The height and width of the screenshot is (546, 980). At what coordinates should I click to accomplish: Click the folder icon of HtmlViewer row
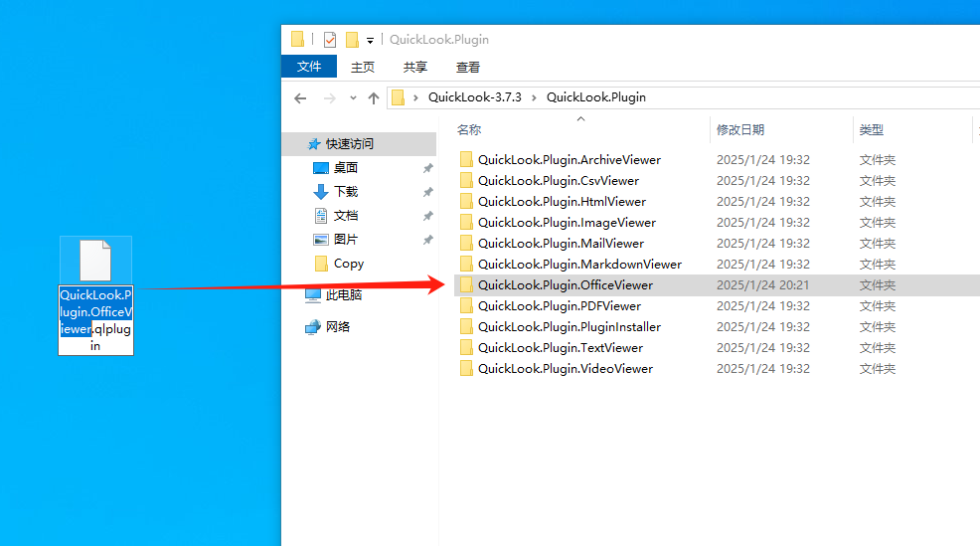466,201
